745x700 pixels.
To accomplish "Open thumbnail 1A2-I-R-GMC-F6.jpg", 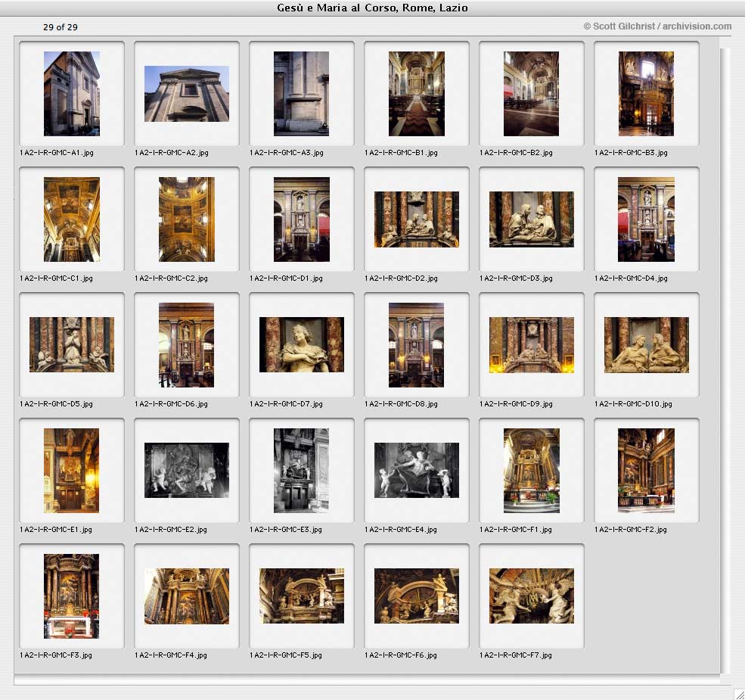I will [417, 596].
